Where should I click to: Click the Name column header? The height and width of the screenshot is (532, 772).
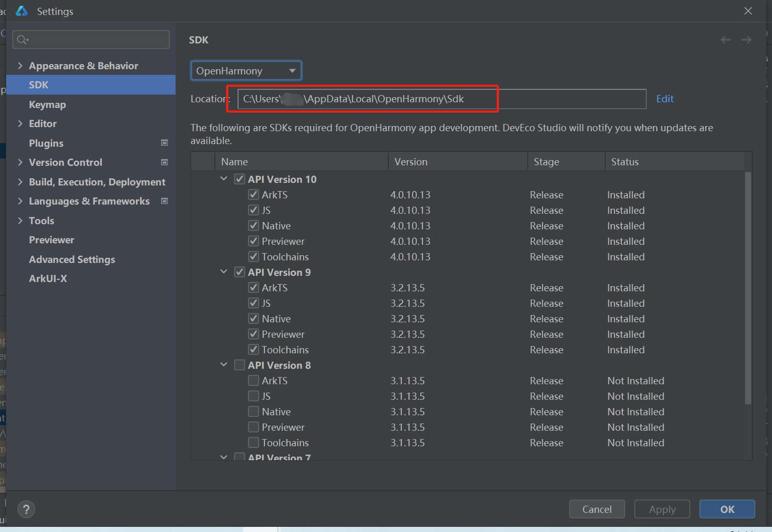point(302,162)
